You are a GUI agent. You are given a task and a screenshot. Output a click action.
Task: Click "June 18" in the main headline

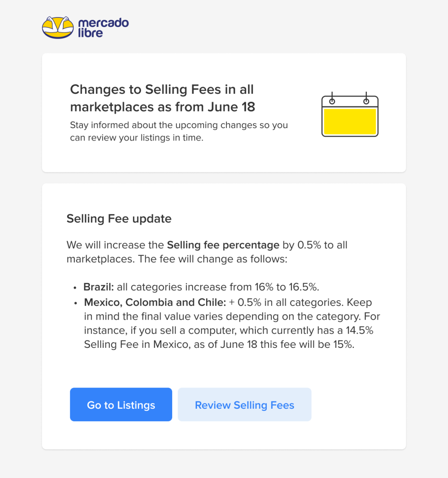tap(231, 107)
